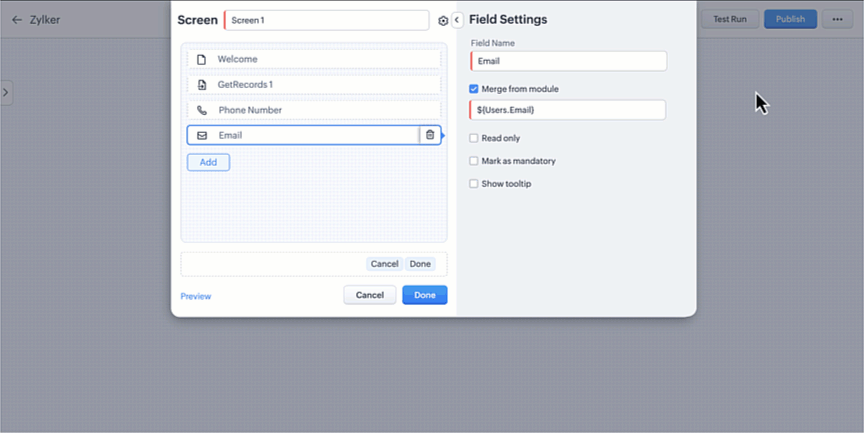The height and width of the screenshot is (433, 864).
Task: Open the Preview link
Action: tap(196, 296)
